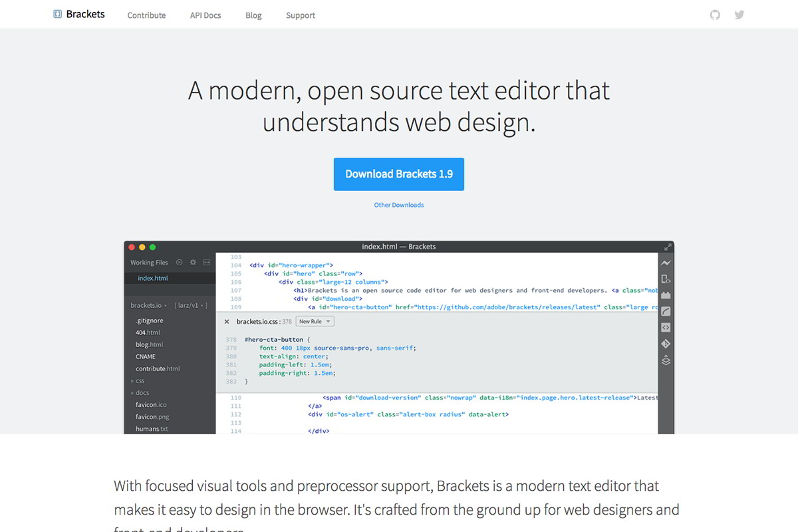Select the contribute.html file
The image size is (798, 532).
[x=158, y=369]
